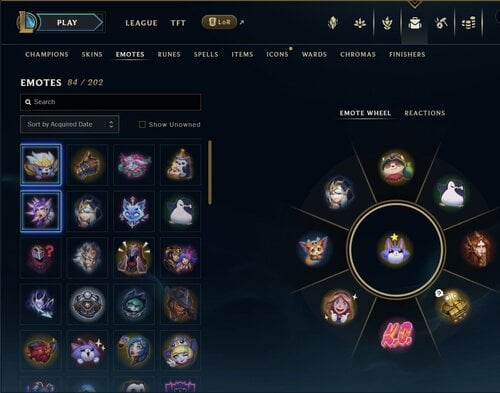Open the LoR launcher button
500x393 pixels.
click(x=219, y=22)
